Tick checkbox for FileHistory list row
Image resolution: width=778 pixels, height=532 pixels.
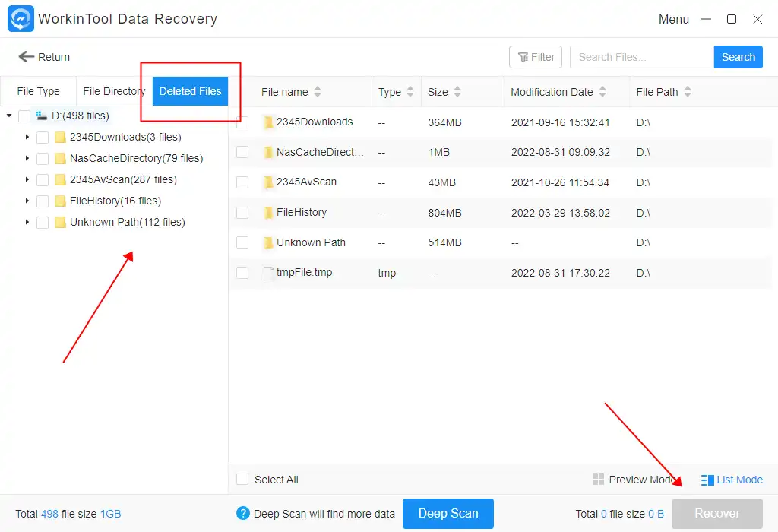click(x=242, y=212)
